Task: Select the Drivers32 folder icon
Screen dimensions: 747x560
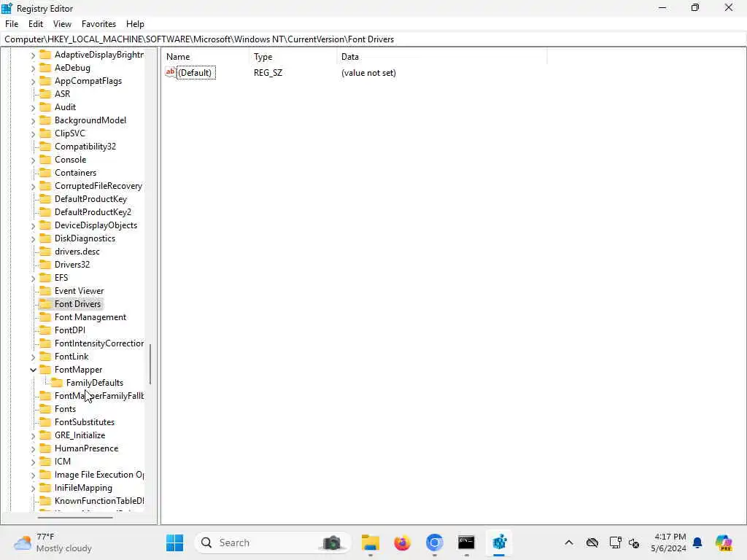Action: [45, 264]
